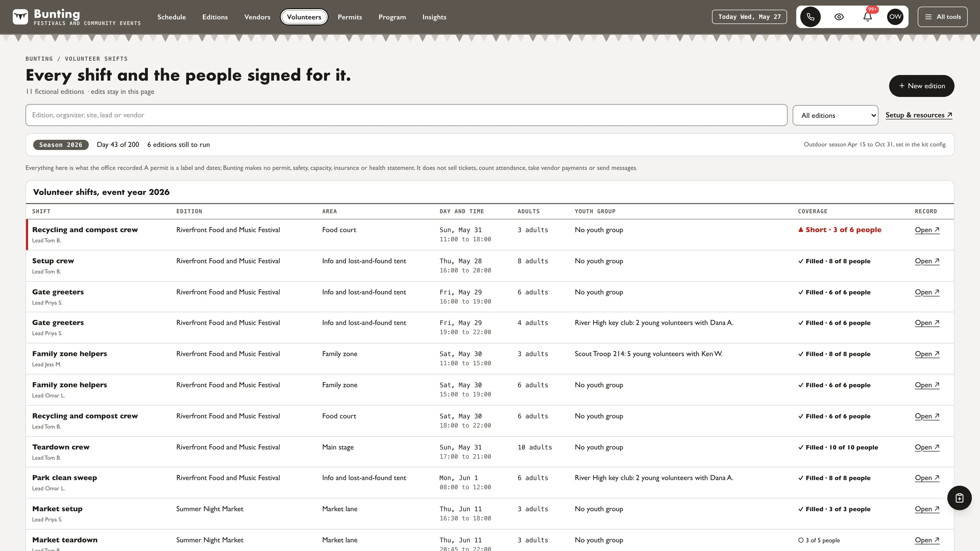
Task: Click Today Wed, May 27 button
Action: point(749,17)
